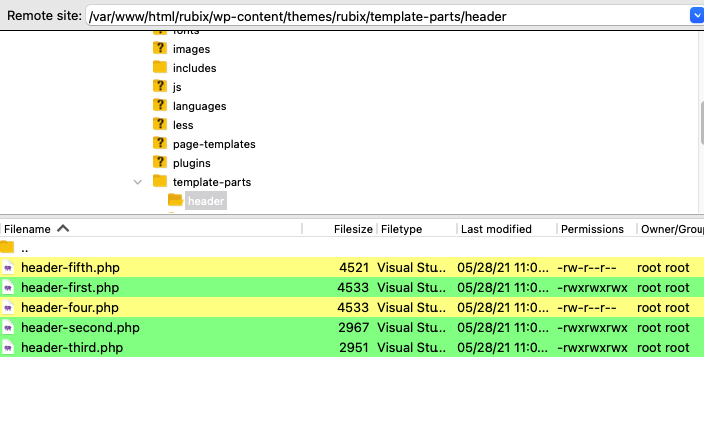Image resolution: width=704 pixels, height=427 pixels.
Task: Select the file header-second.php
Action: [x=80, y=328]
